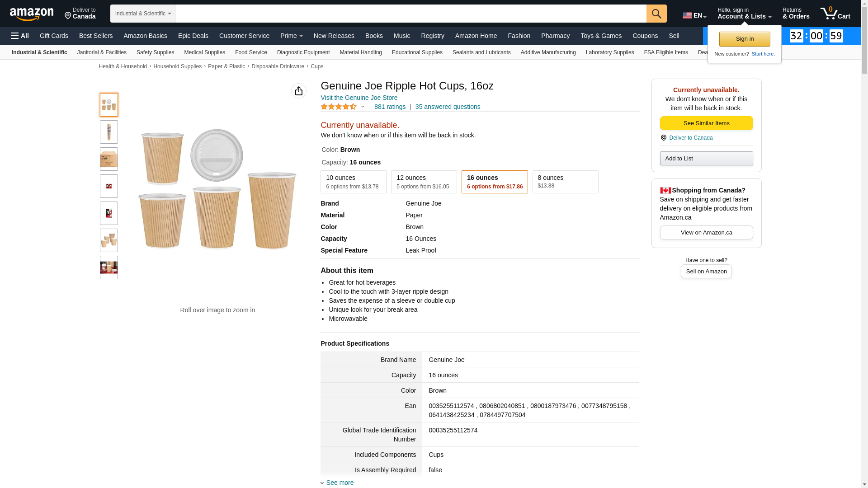Screen dimensions: 868x488
Task: Click the See Similar Items button
Action: click(x=706, y=123)
